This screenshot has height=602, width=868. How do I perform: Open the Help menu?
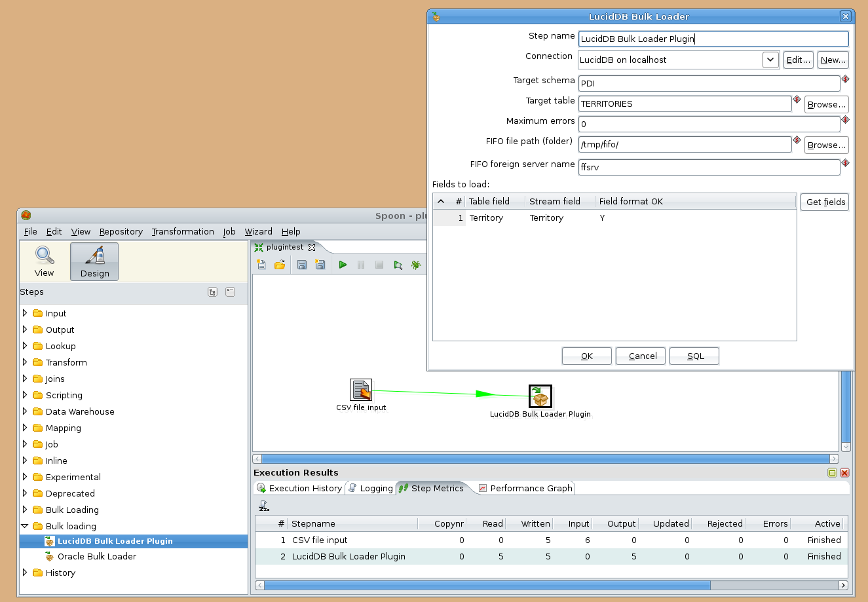coord(291,231)
